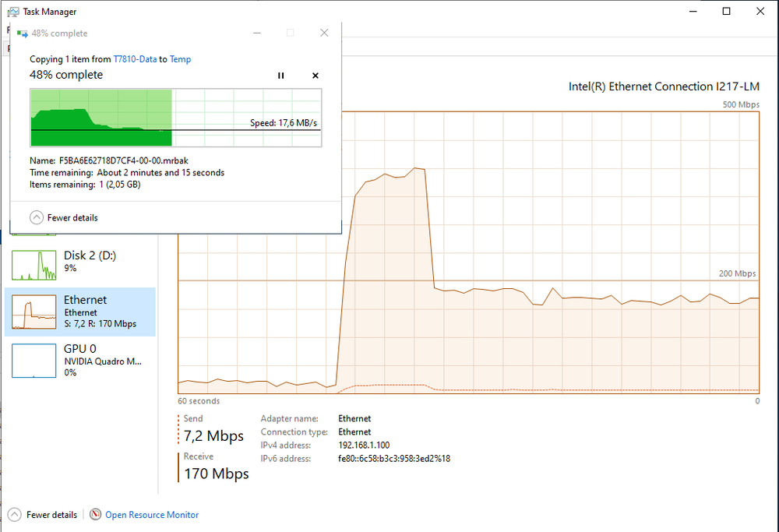Image resolution: width=779 pixels, height=532 pixels.
Task: Open the Temp destination link
Action: (x=181, y=59)
